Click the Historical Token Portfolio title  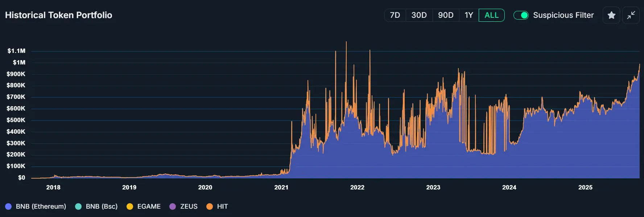pos(58,15)
